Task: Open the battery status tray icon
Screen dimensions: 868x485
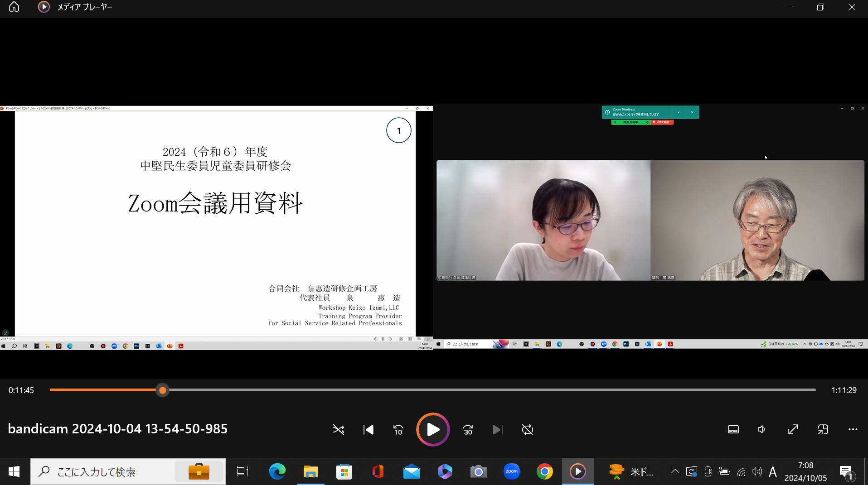Action: pyautogui.click(x=724, y=472)
